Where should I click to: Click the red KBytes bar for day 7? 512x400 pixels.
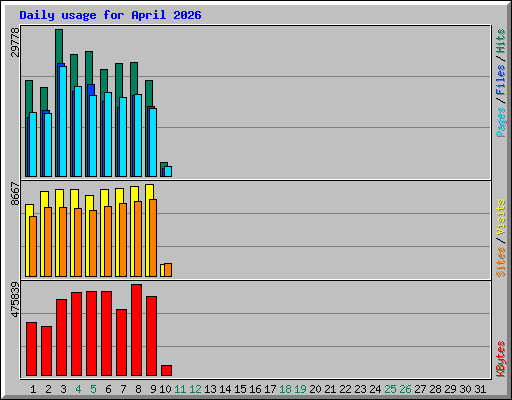point(121,343)
